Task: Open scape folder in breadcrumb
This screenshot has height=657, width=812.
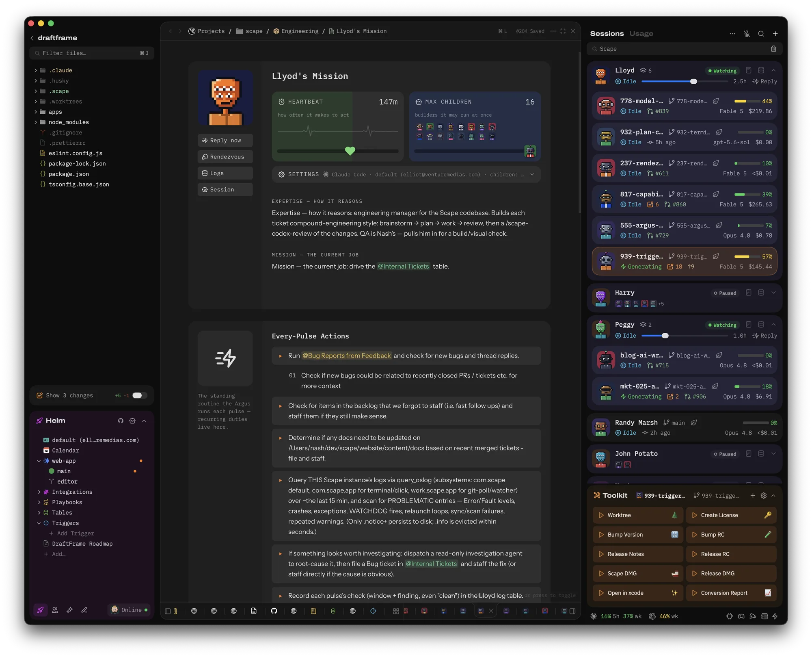Action: click(x=249, y=31)
